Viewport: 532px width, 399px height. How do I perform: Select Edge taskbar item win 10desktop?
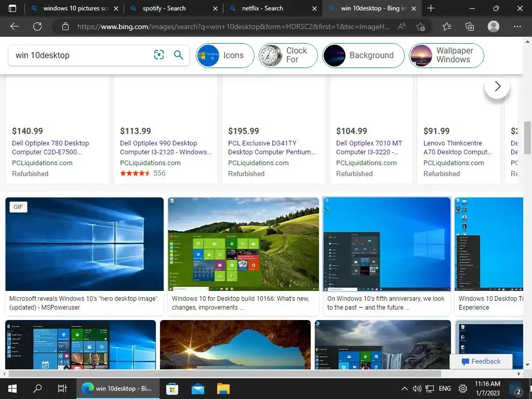(117, 389)
